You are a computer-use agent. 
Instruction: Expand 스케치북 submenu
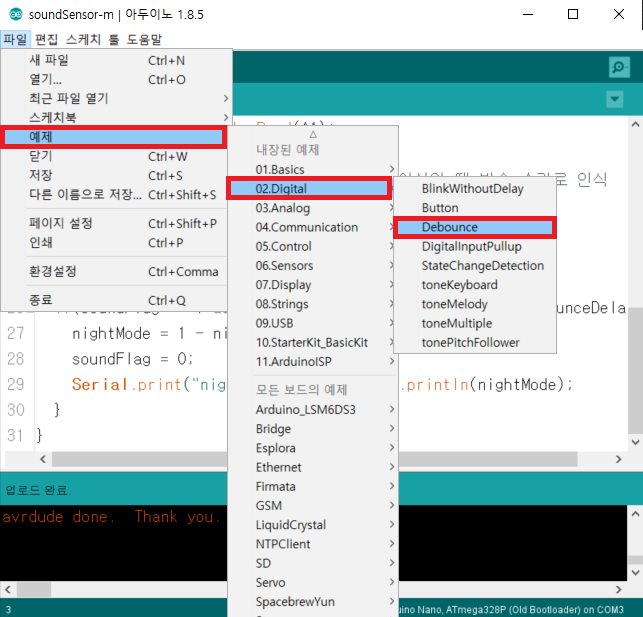click(116, 117)
